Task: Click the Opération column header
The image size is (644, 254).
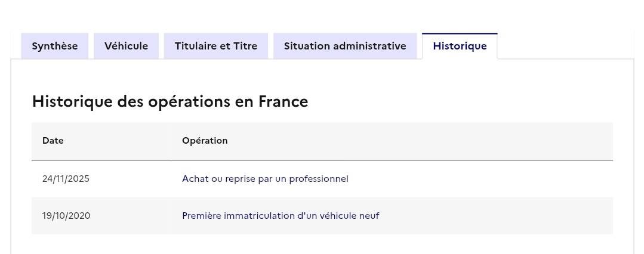Action: pyautogui.click(x=205, y=141)
